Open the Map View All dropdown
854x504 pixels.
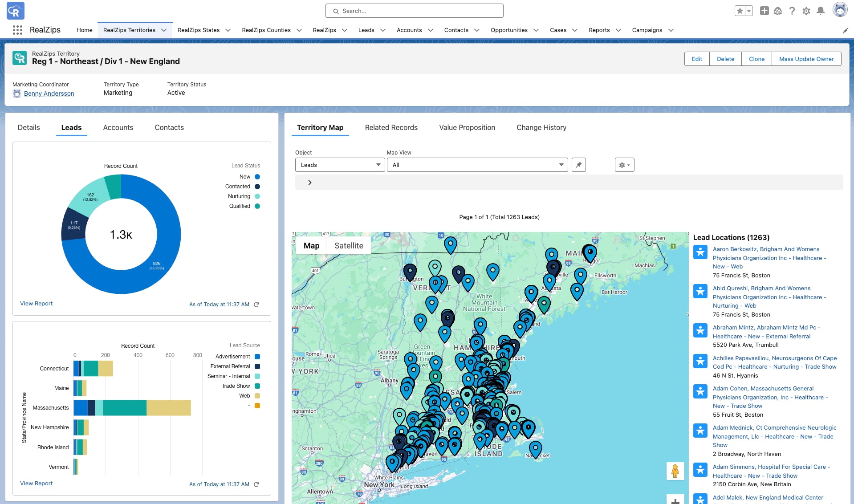point(477,165)
